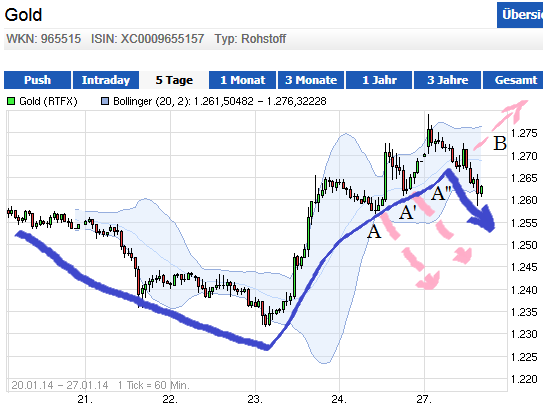543x408 pixels.
Task: Click the 1.225 price axis label
Action: pos(524,357)
